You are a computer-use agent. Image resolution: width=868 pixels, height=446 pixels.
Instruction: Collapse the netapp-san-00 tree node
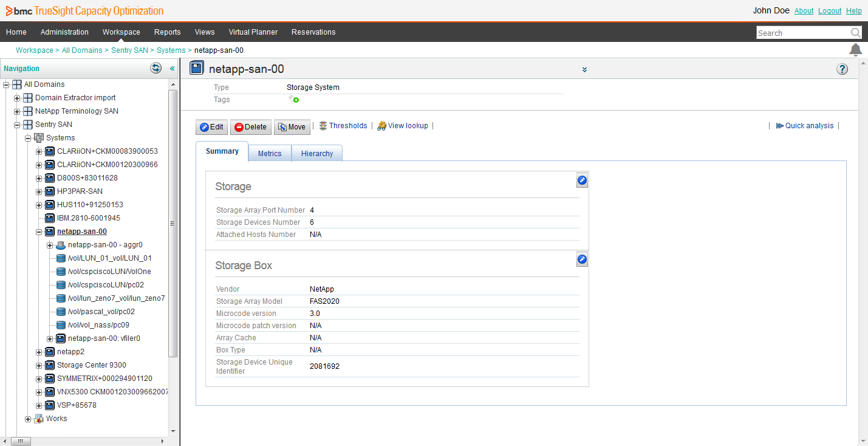click(39, 232)
